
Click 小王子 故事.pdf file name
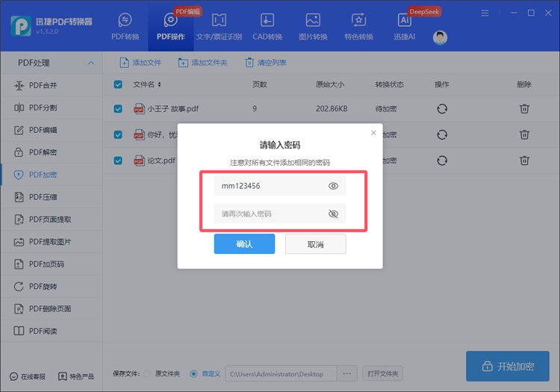tap(173, 109)
